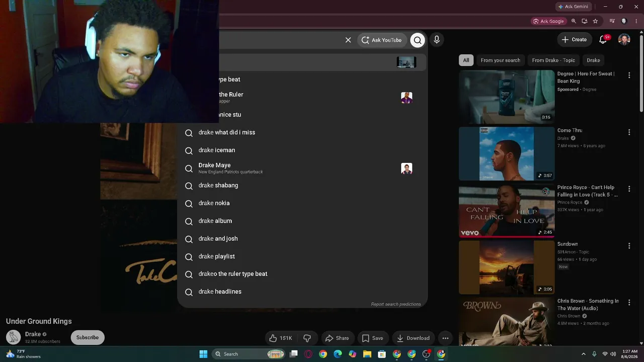Open Ask Gemini in the browser

[x=573, y=7]
